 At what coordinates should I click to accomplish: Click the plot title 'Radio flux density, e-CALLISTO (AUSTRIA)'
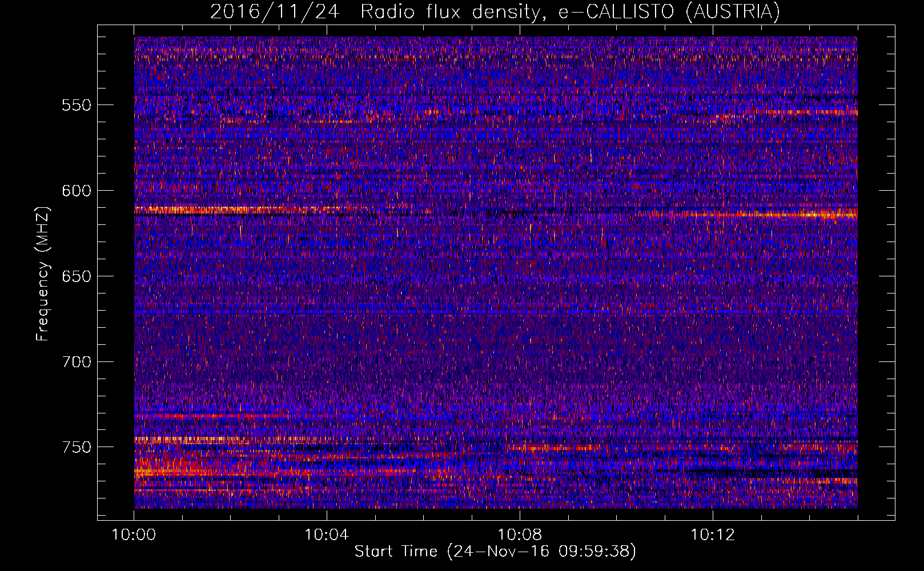pyautogui.click(x=570, y=12)
